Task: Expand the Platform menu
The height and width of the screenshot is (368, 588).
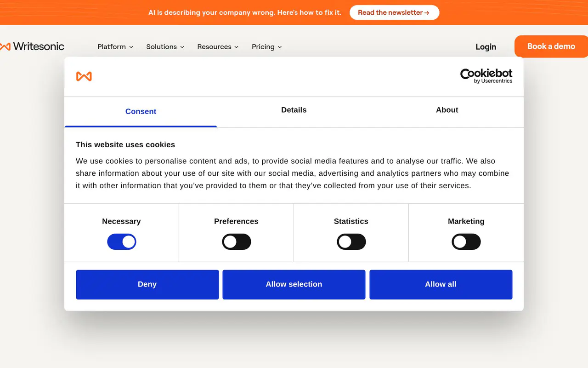Action: (x=115, y=47)
